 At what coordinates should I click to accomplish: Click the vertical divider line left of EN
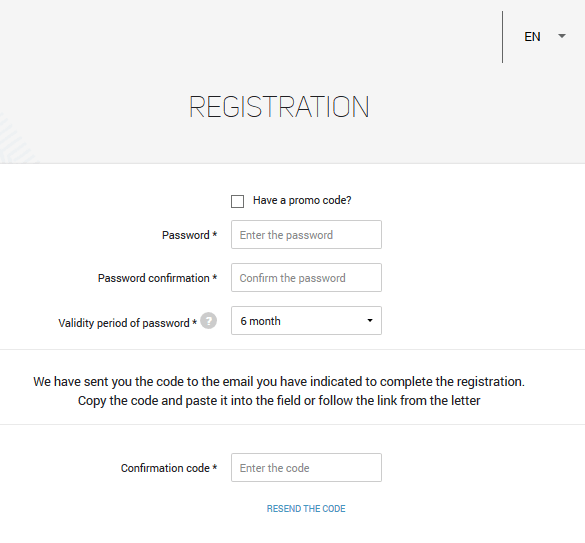[x=503, y=37]
